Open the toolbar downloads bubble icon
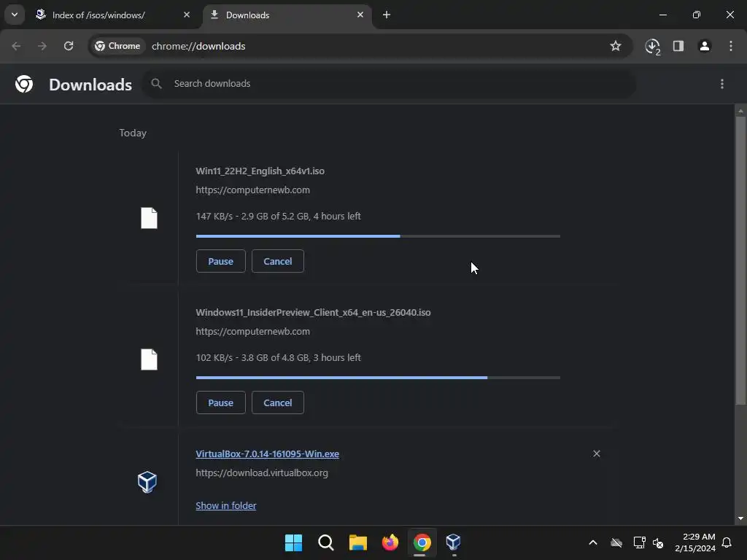This screenshot has height=560, width=747. [x=652, y=46]
